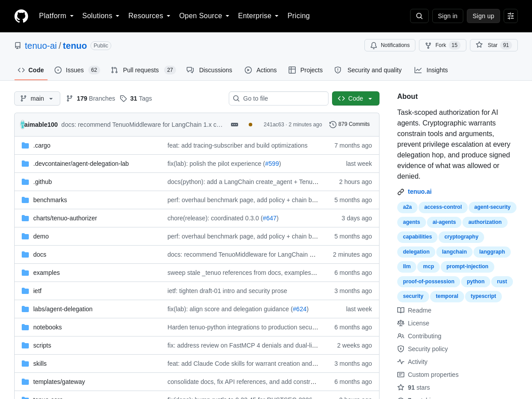View 879 Commits history
Screen dimensions: 532x399
click(x=349, y=124)
